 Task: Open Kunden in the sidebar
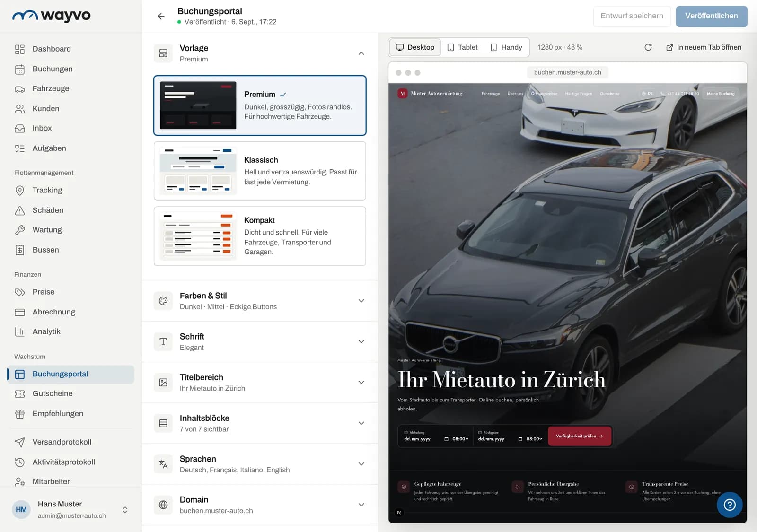coord(71,109)
